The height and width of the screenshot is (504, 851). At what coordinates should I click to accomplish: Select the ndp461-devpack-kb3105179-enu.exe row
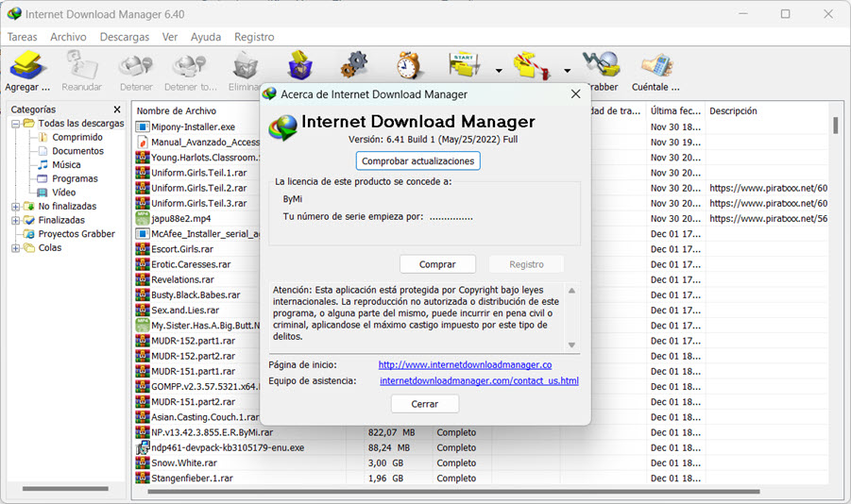coord(481,447)
